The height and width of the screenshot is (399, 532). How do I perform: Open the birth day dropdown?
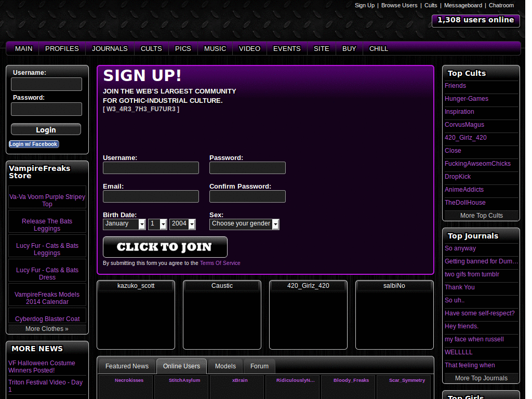click(x=157, y=224)
